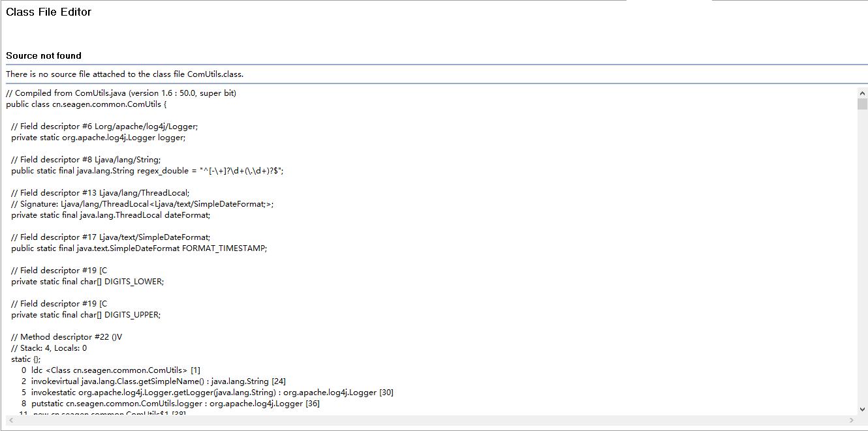Click the FORMAT_TIMESTAMP declaration line

(x=139, y=248)
